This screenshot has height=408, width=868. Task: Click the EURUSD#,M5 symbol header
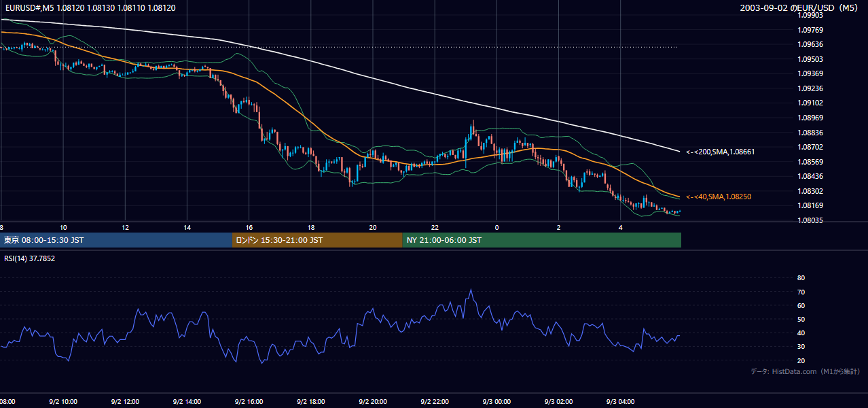click(x=90, y=7)
